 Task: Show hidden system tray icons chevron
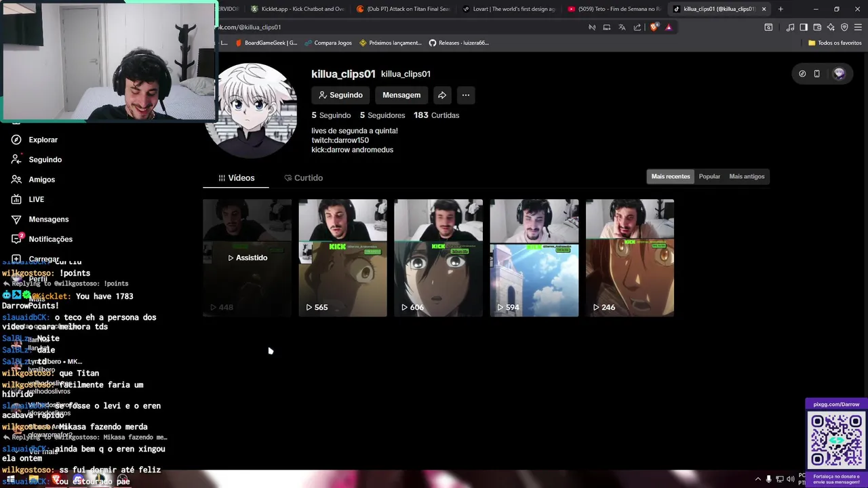pos(758,479)
